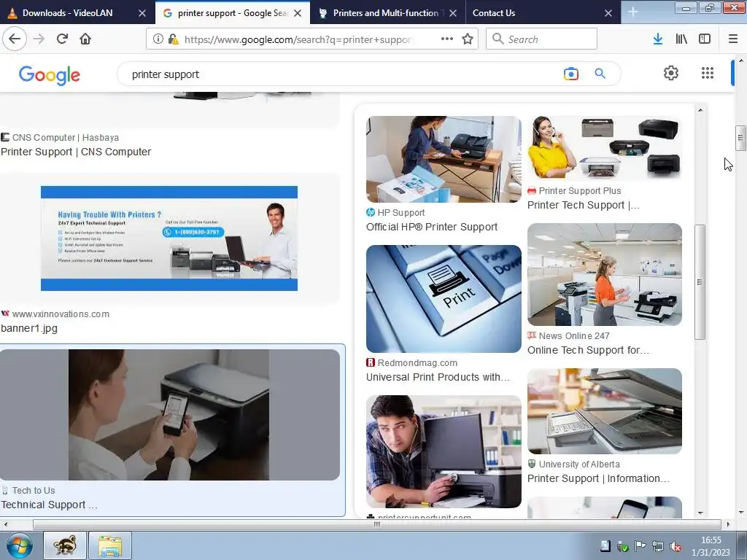Screen dimensions: 747x560
Task: Click the related images panel scrollbar
Action: point(700,282)
